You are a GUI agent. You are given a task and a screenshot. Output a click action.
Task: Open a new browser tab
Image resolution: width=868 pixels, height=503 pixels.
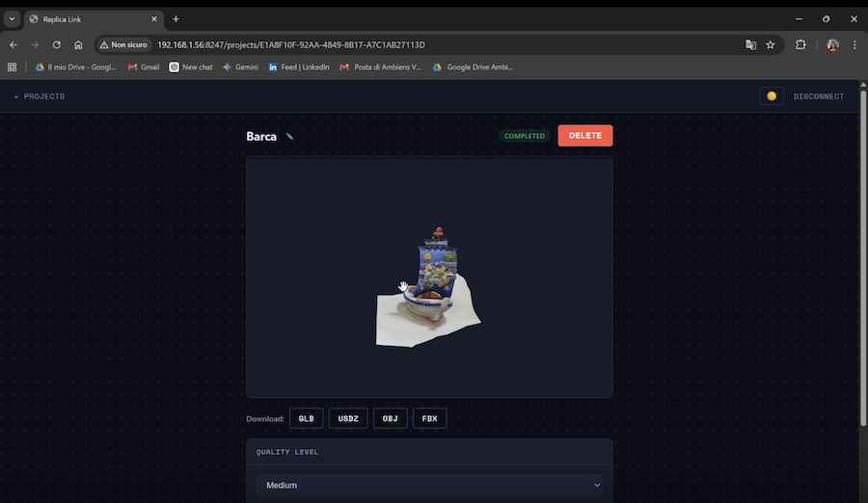176,19
